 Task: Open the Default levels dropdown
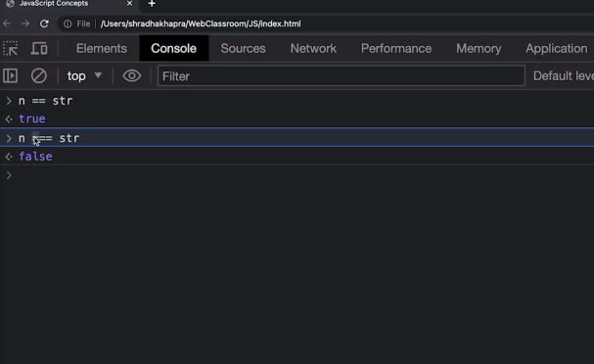563,75
